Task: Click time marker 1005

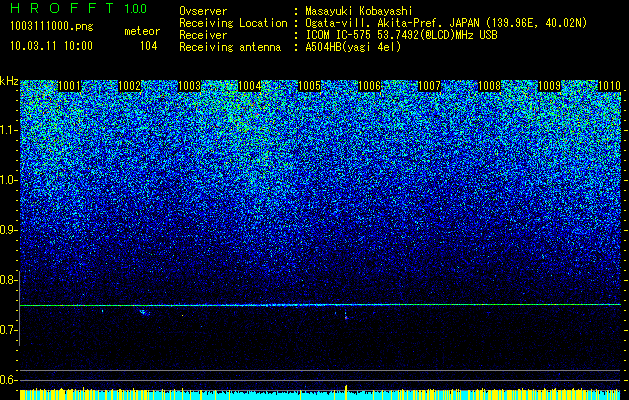Action: 310,85
